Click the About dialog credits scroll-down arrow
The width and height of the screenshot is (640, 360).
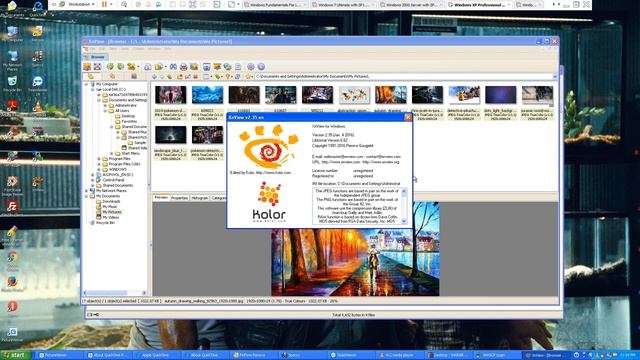tap(404, 221)
